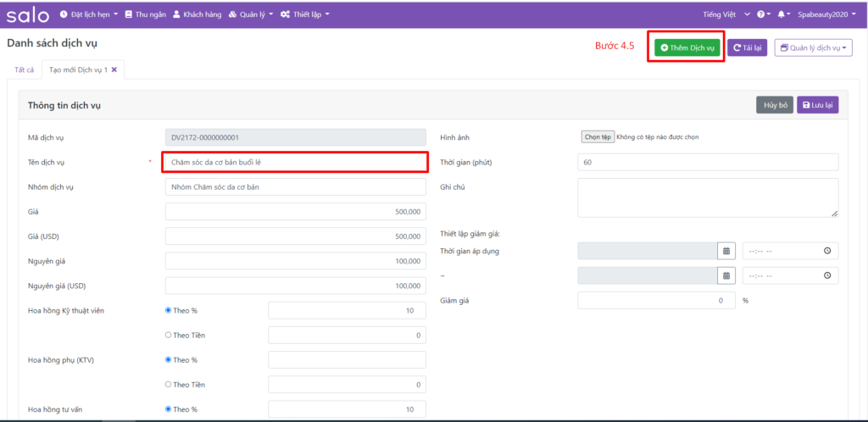Viewport: 868px width, 422px height.
Task: Open the notifications bell icon
Action: [x=781, y=14]
